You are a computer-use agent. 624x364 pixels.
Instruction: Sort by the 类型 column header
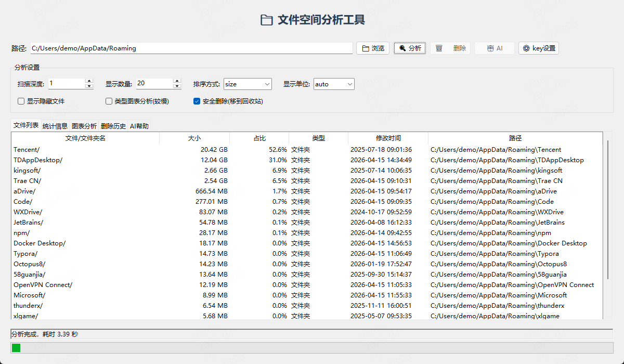318,138
